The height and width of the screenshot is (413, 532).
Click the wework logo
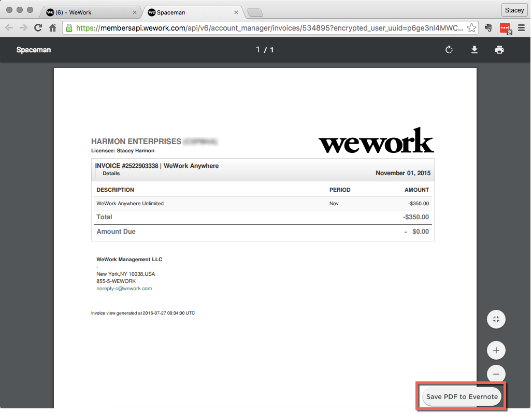pos(376,140)
